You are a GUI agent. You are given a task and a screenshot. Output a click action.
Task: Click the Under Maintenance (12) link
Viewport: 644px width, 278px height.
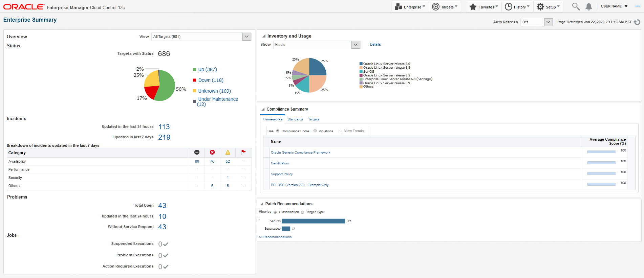(x=218, y=101)
